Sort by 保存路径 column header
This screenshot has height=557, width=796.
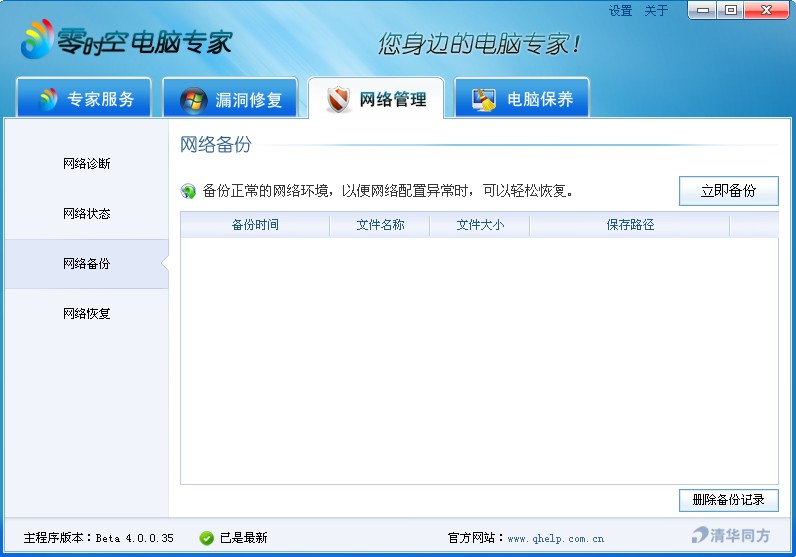(x=629, y=224)
